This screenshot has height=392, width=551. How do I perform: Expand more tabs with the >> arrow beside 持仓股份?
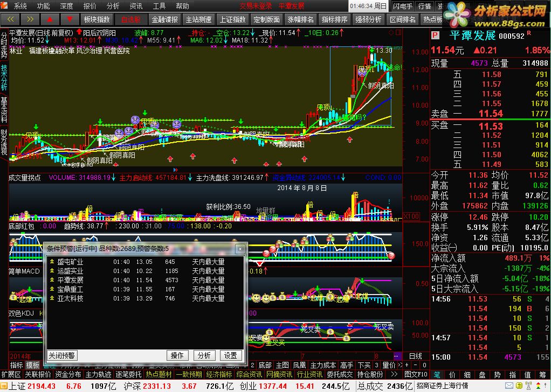[394, 374]
